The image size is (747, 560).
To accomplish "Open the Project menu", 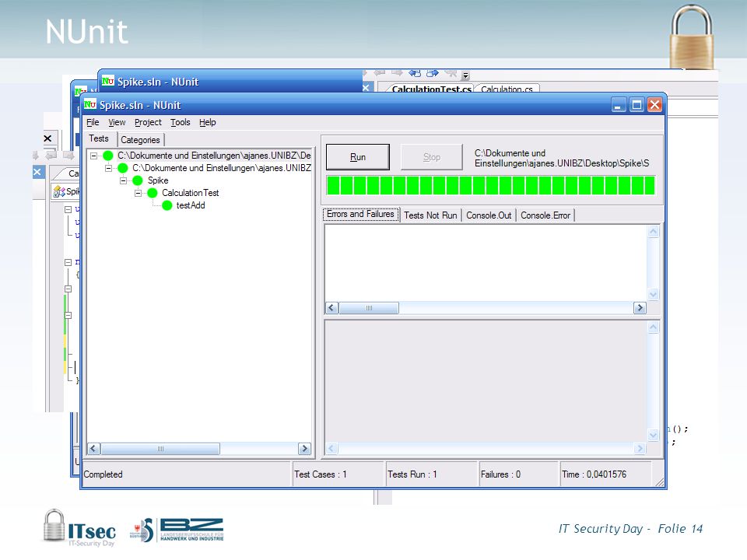I will pyautogui.click(x=148, y=122).
